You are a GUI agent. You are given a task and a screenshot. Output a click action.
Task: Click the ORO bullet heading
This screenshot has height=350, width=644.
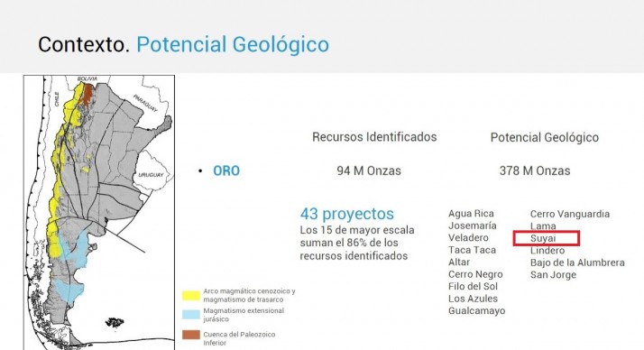pos(226,170)
